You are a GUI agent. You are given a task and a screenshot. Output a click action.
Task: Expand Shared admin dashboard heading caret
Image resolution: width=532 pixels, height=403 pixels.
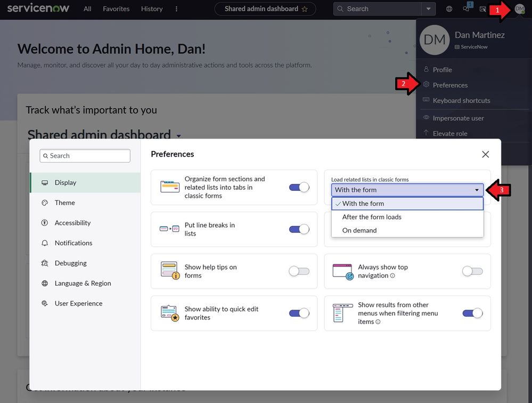(x=178, y=136)
